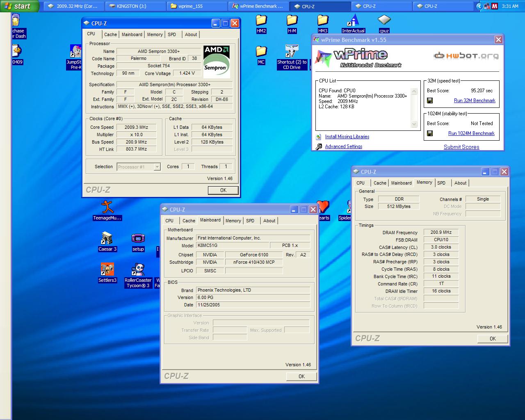This screenshot has width=525, height=420.
Task: Click OK in CPU-Z Memory window
Action: pyautogui.click(x=493, y=339)
